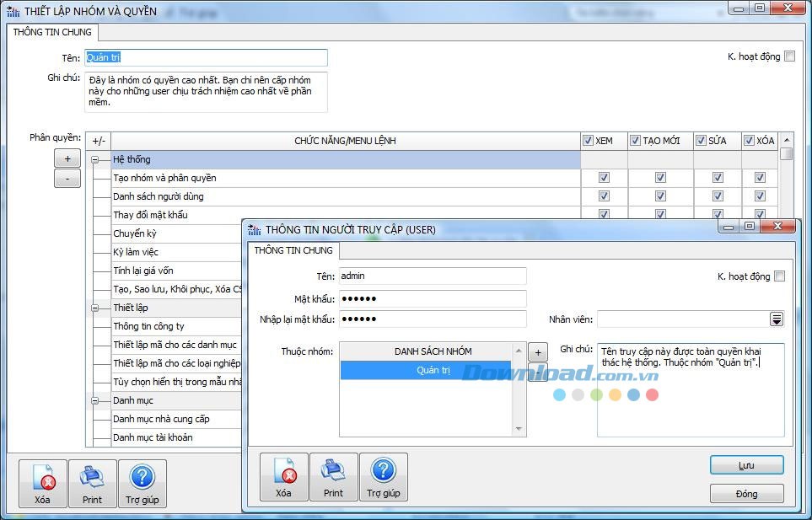Viewport: 812px width, 520px height.
Task: Toggle the XEM column header checkbox
Action: [588, 141]
